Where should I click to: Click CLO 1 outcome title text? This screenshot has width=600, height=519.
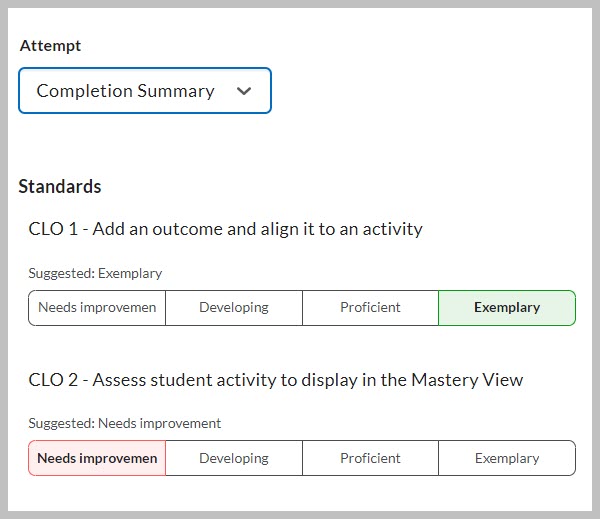click(225, 229)
